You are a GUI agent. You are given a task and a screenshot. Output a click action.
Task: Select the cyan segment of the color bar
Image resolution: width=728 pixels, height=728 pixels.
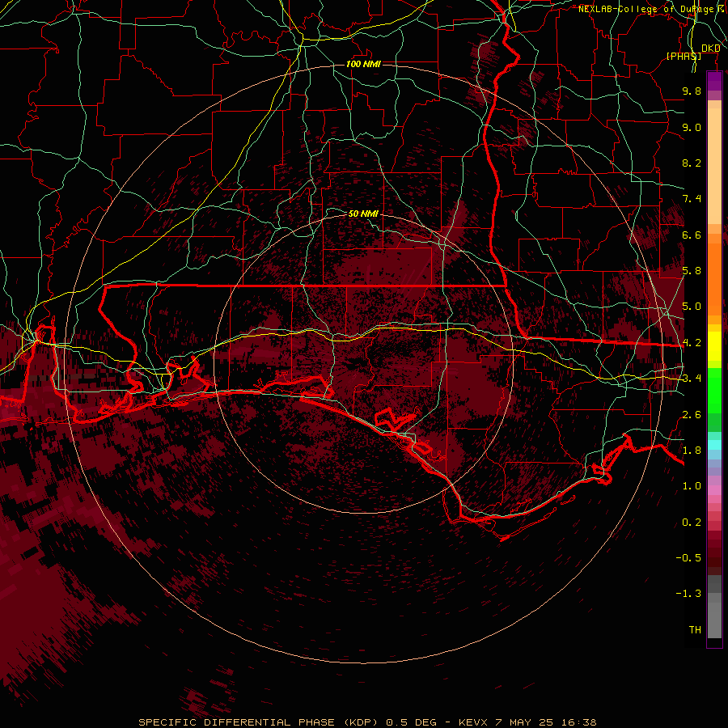pyautogui.click(x=714, y=445)
